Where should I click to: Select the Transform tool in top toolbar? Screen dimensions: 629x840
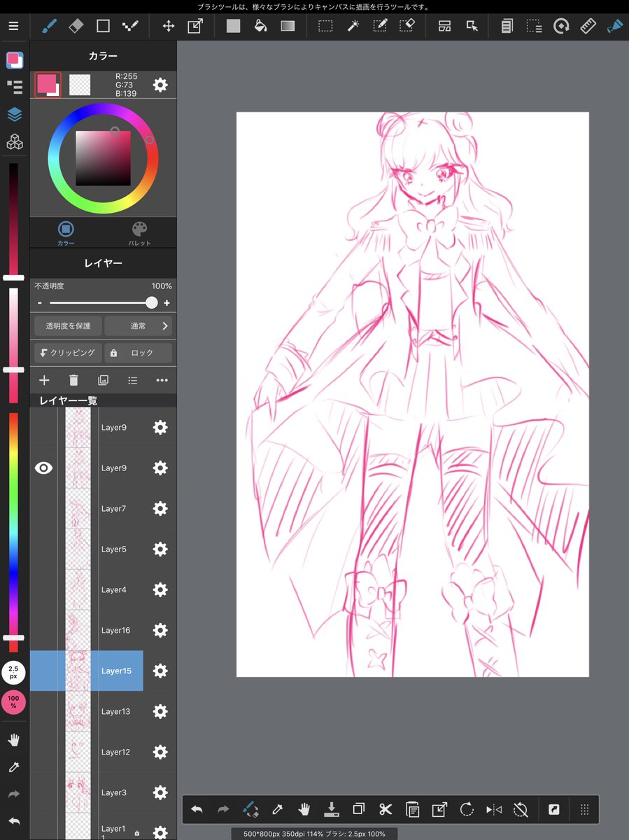195,26
